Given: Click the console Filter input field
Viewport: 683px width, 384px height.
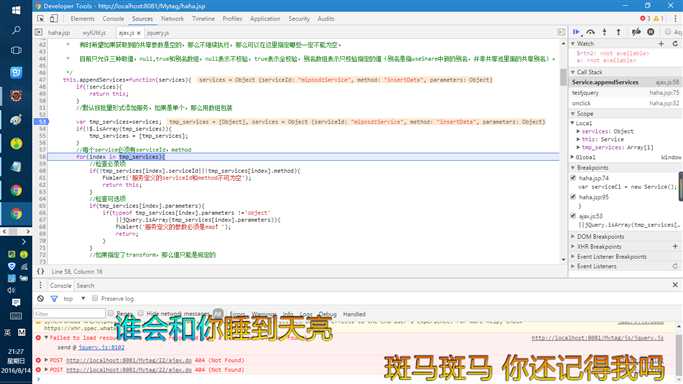Looking at the screenshot, I should click(x=70, y=313).
